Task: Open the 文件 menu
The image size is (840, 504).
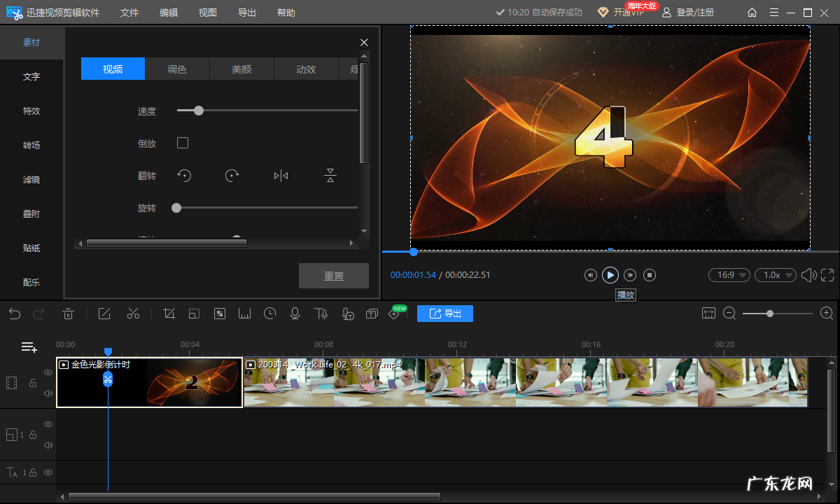Action: (x=129, y=13)
